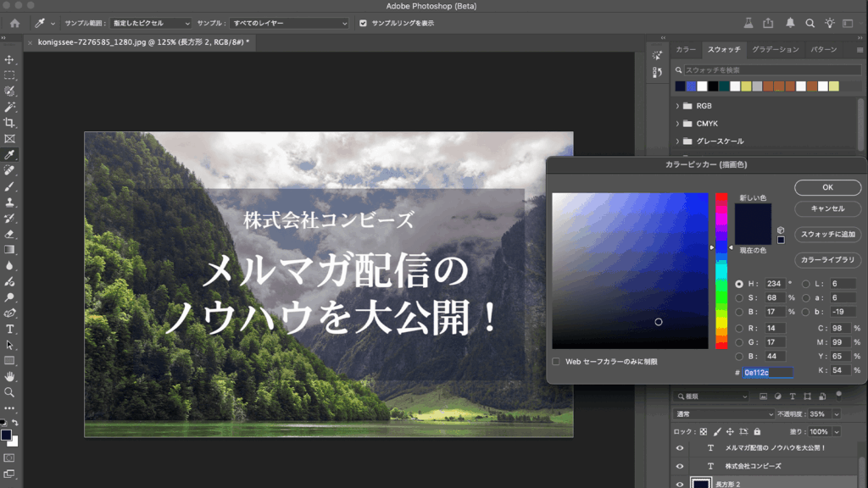
Task: Toggle the サンプルリングを表示 checkbox
Action: (x=364, y=23)
